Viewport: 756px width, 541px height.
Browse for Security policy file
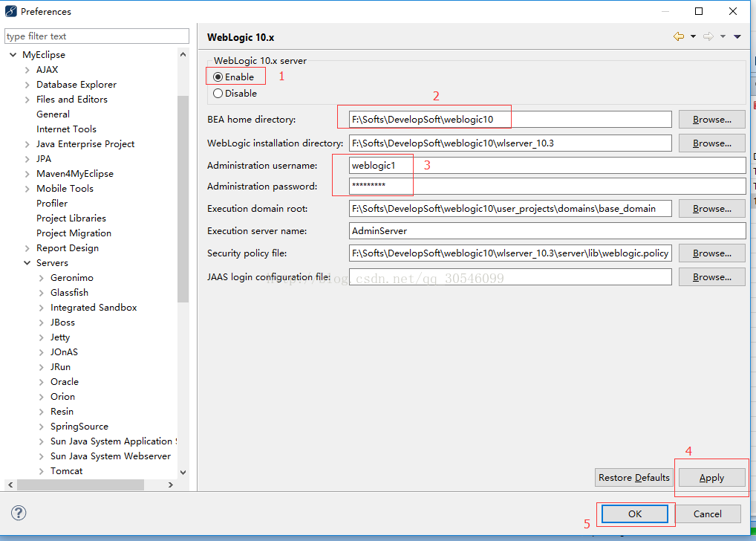pos(712,253)
